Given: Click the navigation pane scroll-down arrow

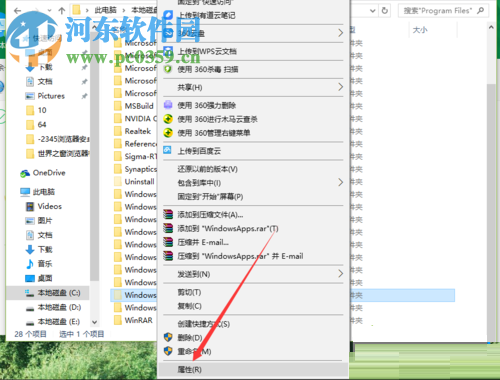Looking at the screenshot, I should click(x=94, y=322).
